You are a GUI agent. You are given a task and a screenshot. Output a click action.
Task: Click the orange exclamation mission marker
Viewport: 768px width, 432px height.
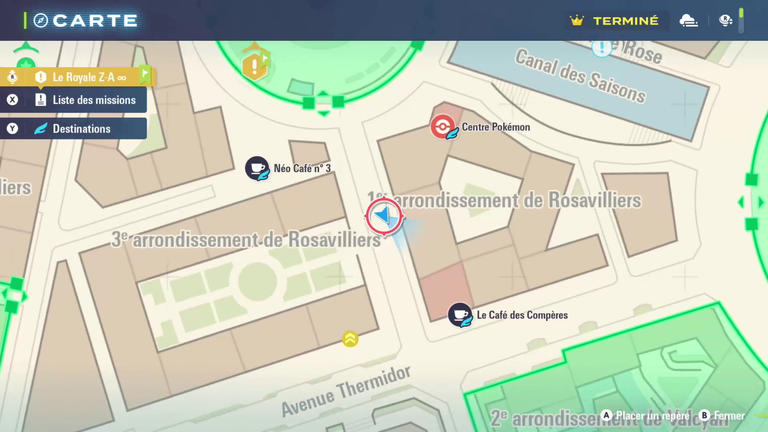coord(254,66)
